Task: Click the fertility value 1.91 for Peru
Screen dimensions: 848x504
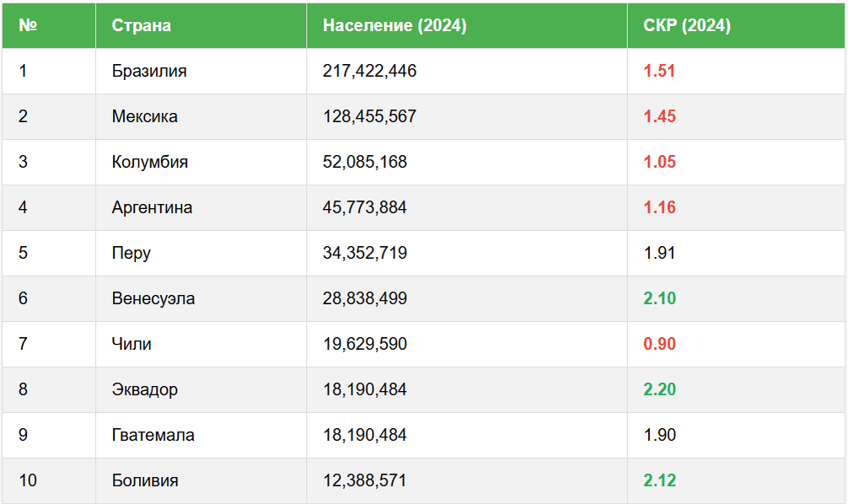Action: 659,253
